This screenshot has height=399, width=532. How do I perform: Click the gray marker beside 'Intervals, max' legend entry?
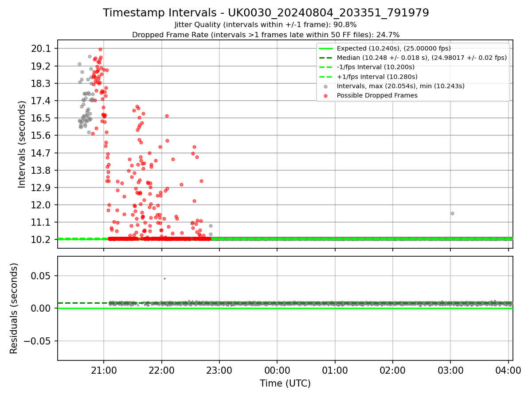326,86
